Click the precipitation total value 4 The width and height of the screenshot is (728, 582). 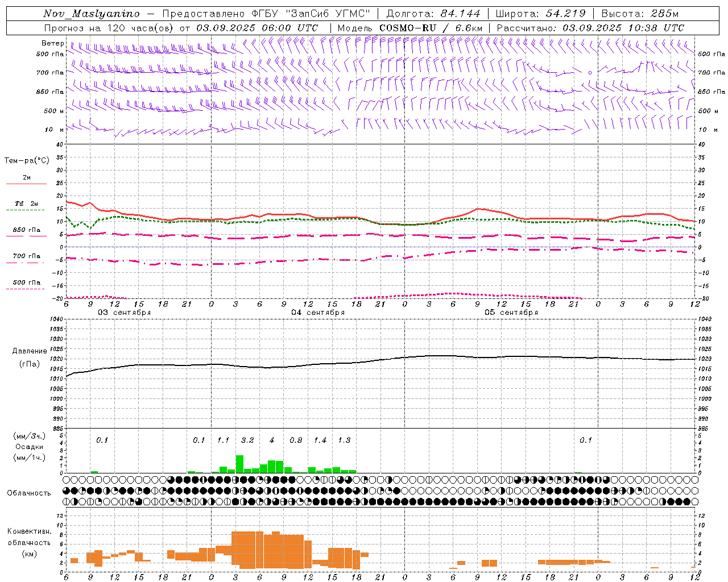[272, 440]
